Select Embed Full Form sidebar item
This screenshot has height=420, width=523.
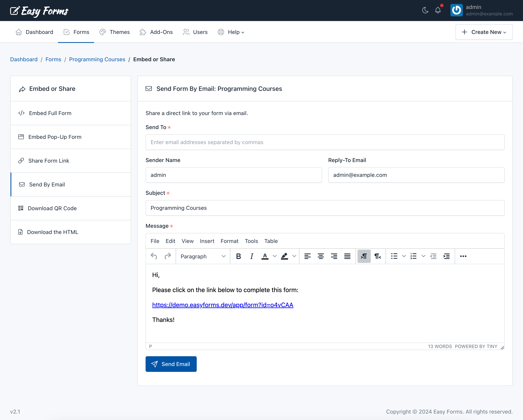click(x=71, y=113)
